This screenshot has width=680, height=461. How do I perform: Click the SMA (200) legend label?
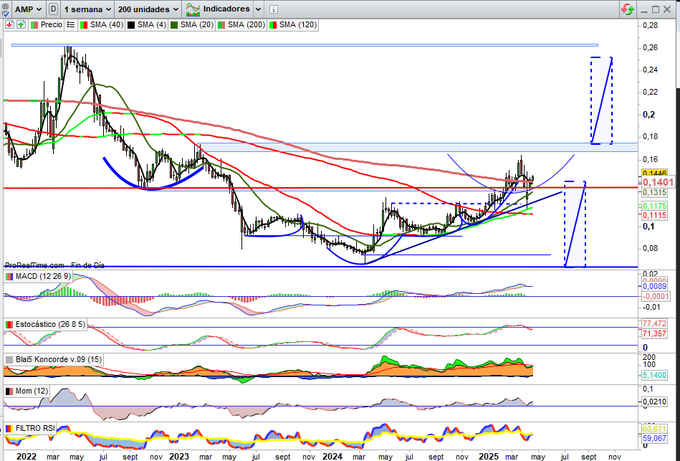[x=242, y=23]
